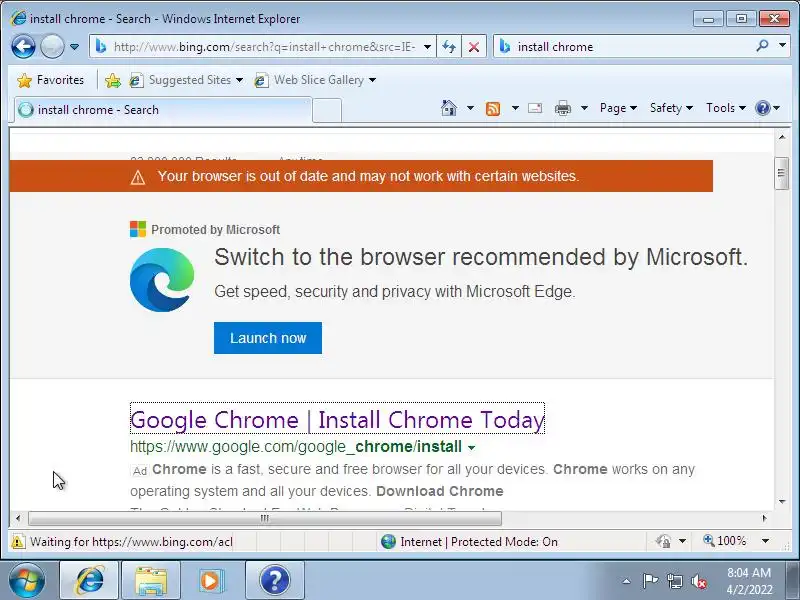The width and height of the screenshot is (800, 600).
Task: Click the Help question mark taskbar icon
Action: 274,580
